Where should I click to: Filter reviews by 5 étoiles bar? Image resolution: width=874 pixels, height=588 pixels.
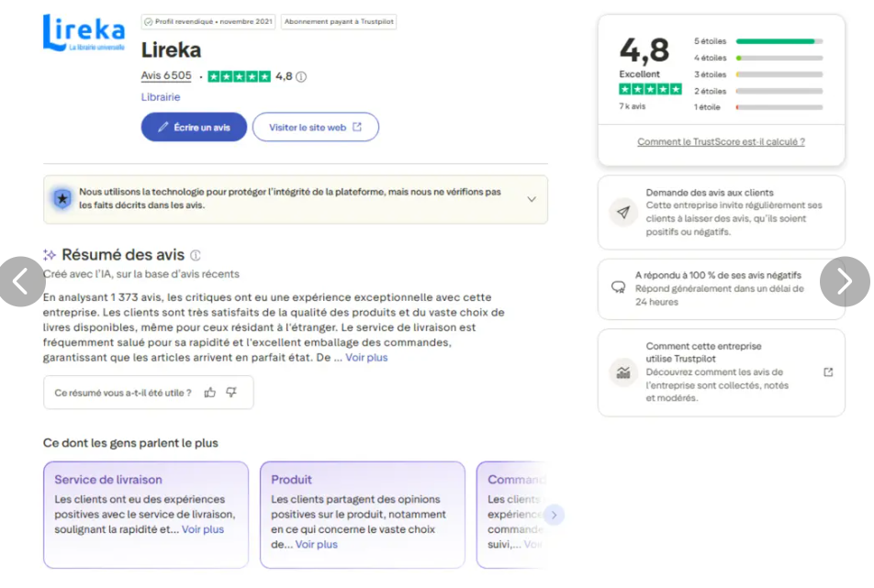pos(758,41)
